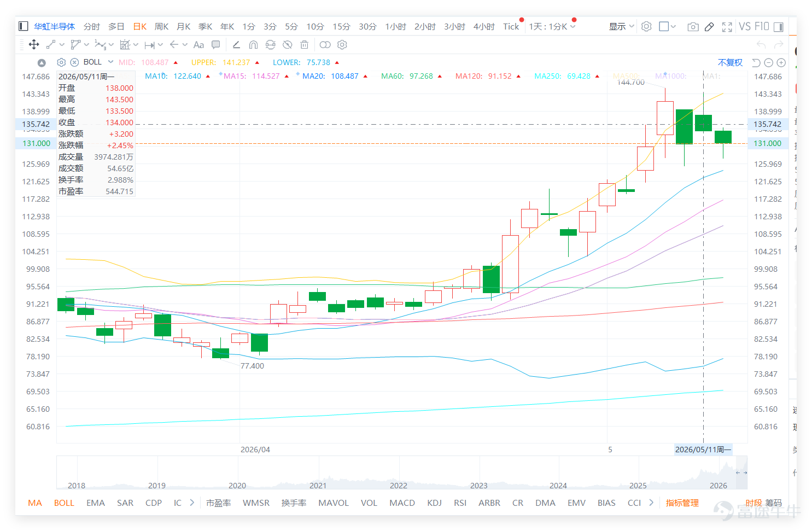Image resolution: width=812 pixels, height=531 pixels.
Task: Expand the 显示 dropdown
Action: pyautogui.click(x=622, y=26)
